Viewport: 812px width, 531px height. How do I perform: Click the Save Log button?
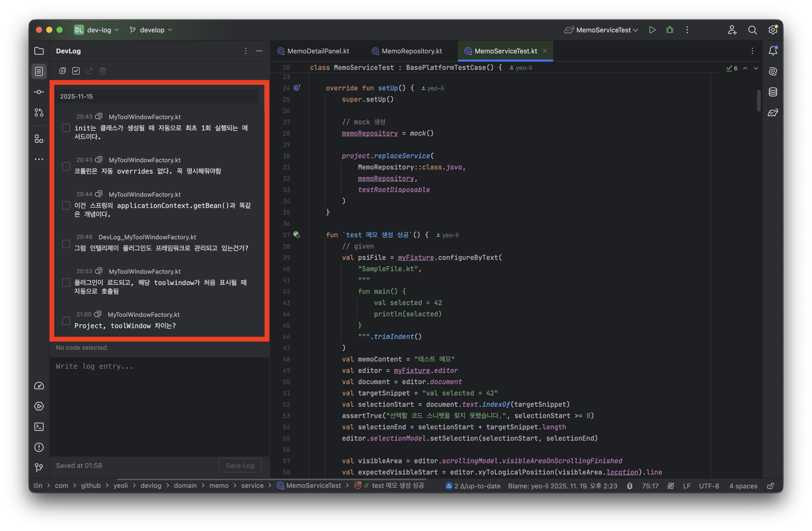tap(240, 466)
